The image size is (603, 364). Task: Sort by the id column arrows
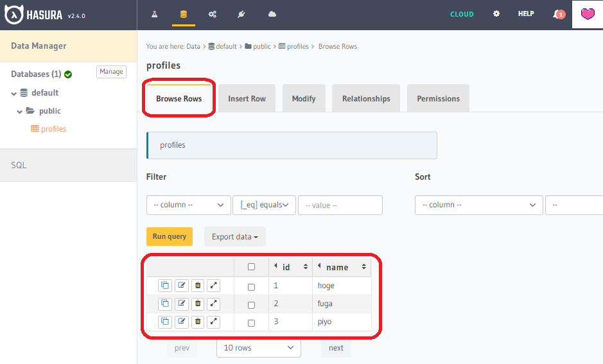pos(305,267)
